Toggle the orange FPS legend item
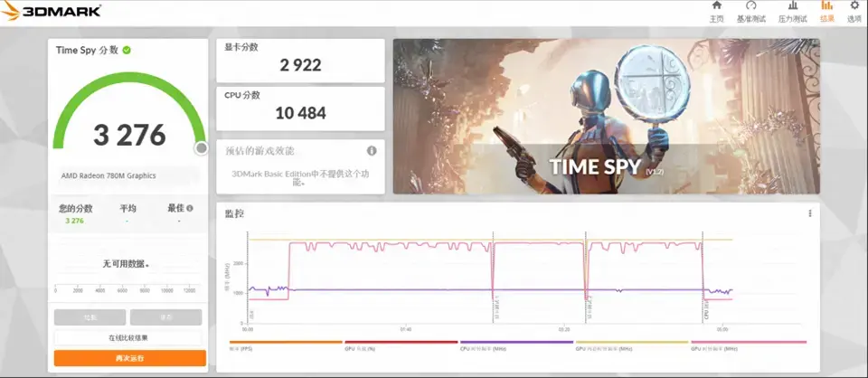 [x=286, y=345]
